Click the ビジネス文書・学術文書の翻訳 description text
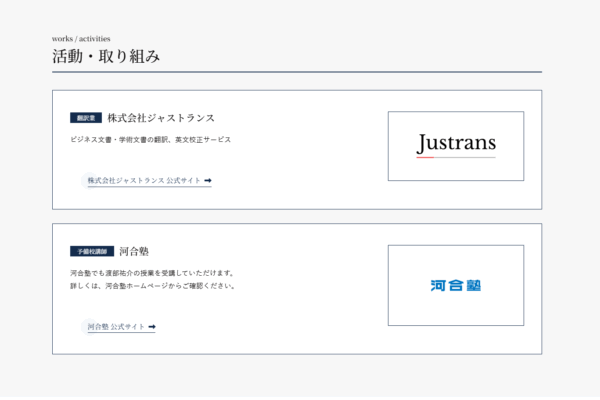The image size is (600, 400). [150, 140]
